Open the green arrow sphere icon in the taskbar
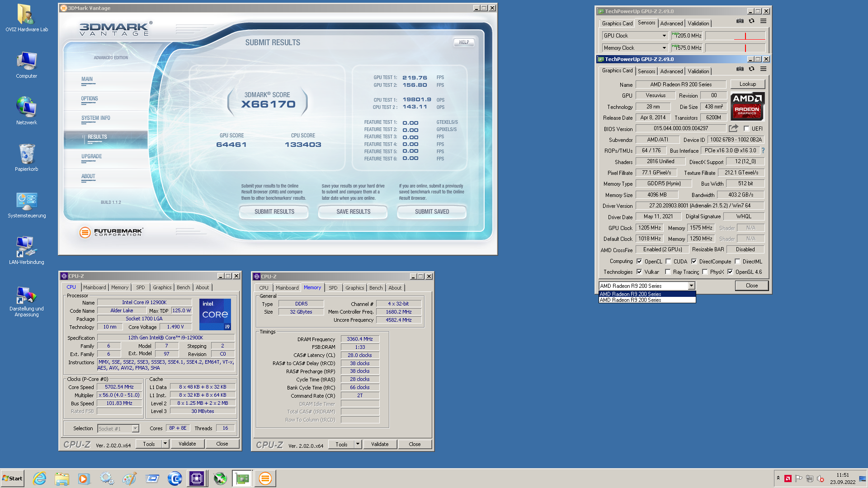Screen dimensions: 868x488 coord(220,479)
